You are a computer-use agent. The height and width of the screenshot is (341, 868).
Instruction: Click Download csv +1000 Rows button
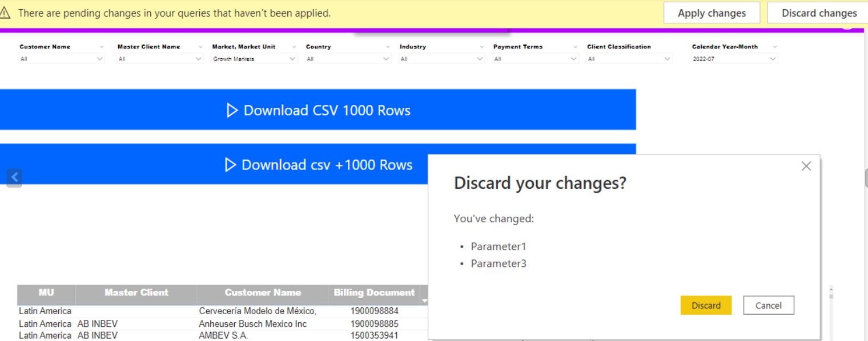pos(318,164)
